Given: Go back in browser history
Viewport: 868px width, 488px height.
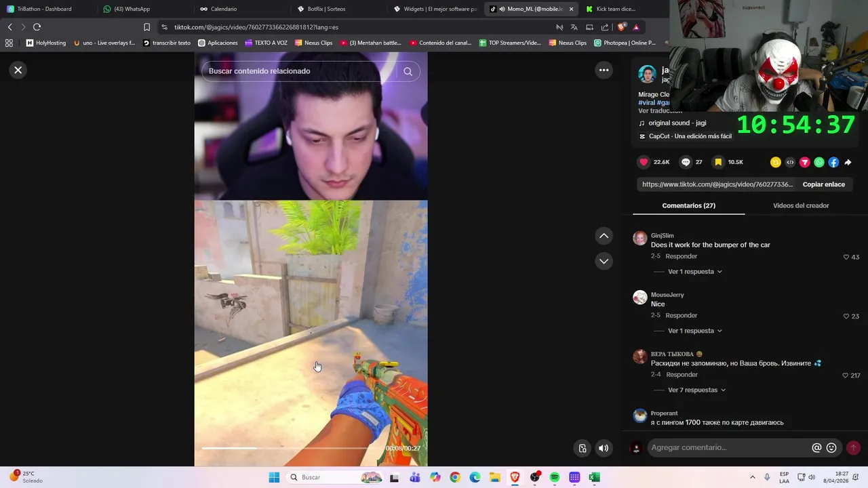Looking at the screenshot, I should coord(9,27).
